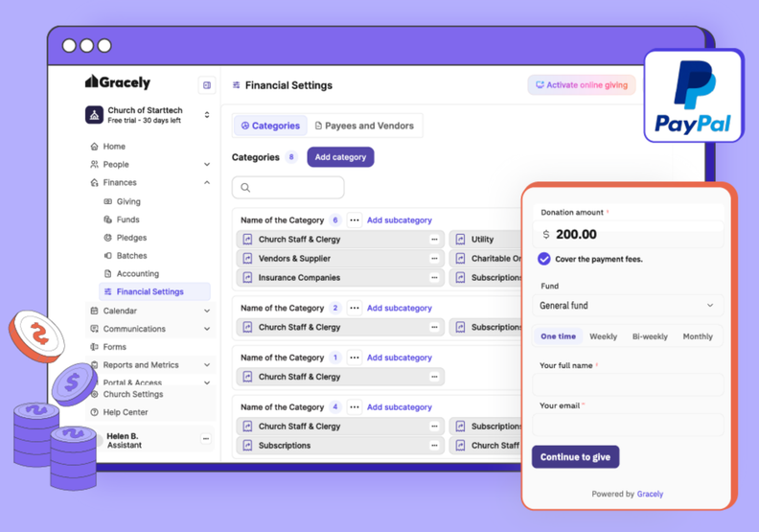This screenshot has height=532, width=759.
Task: Toggle Cover the payment fees checkbox
Action: click(544, 259)
